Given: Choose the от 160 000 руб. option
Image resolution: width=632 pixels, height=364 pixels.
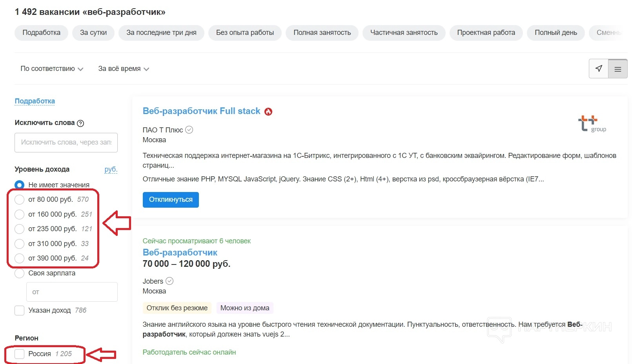Looking at the screenshot, I should pos(19,214).
